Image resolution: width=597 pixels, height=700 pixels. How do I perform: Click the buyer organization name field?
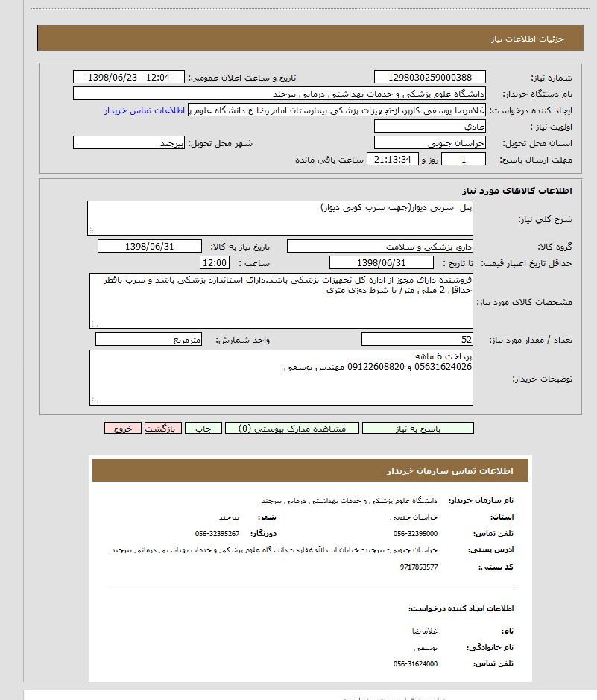click(x=279, y=94)
